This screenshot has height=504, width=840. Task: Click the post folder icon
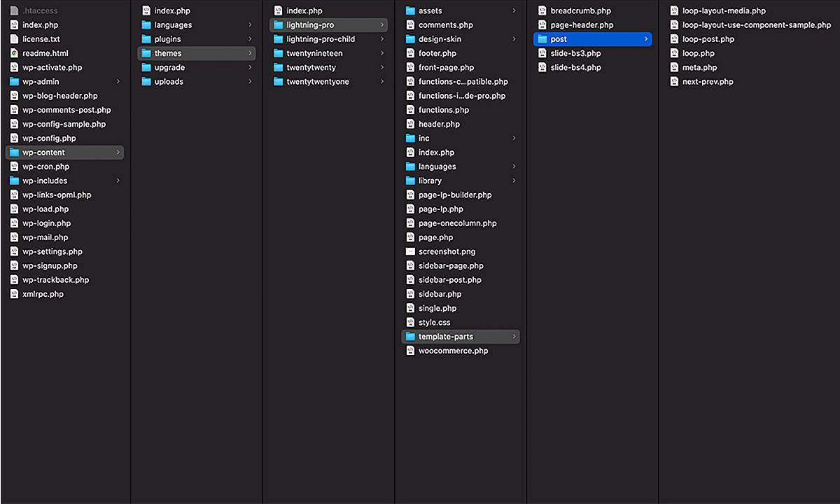click(542, 39)
